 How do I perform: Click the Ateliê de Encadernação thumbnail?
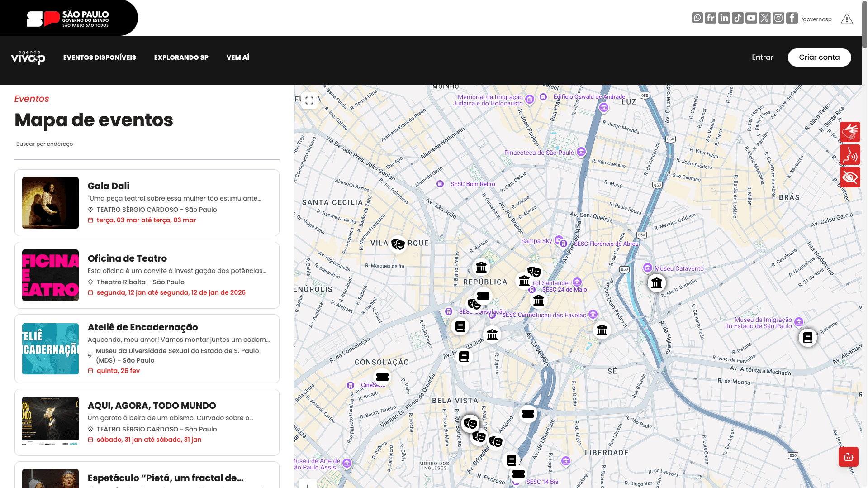coord(50,349)
